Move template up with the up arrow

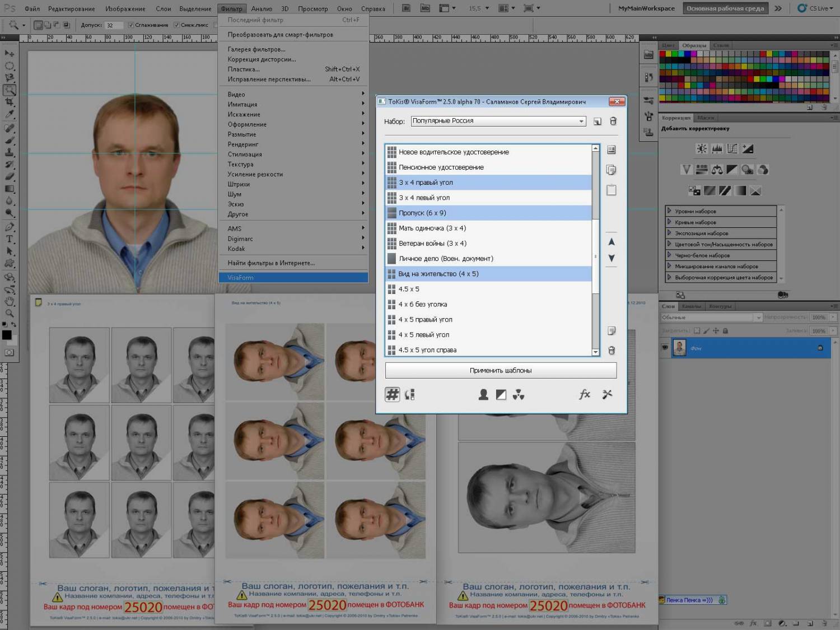tap(612, 242)
